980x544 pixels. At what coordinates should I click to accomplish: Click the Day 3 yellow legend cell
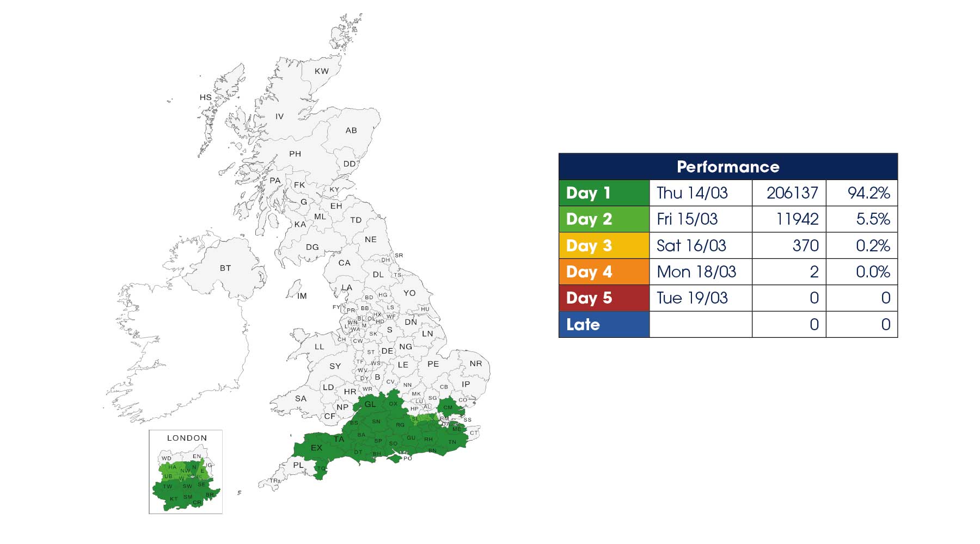604,245
